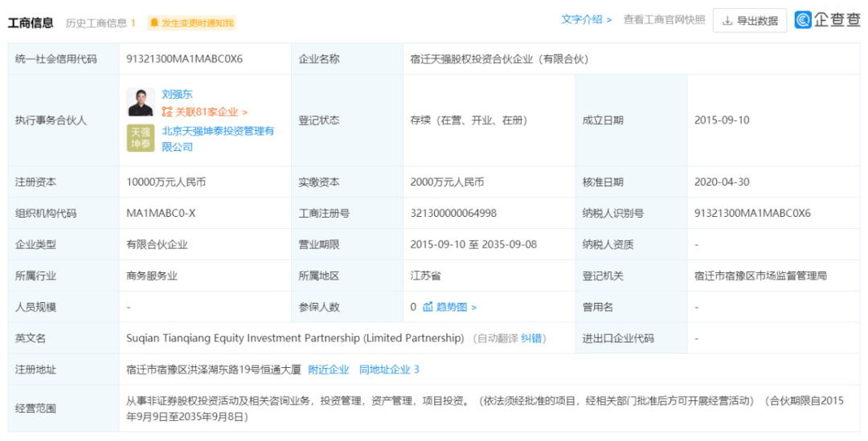Click 同地址企业 3 link
868x441 pixels.
coord(389,370)
